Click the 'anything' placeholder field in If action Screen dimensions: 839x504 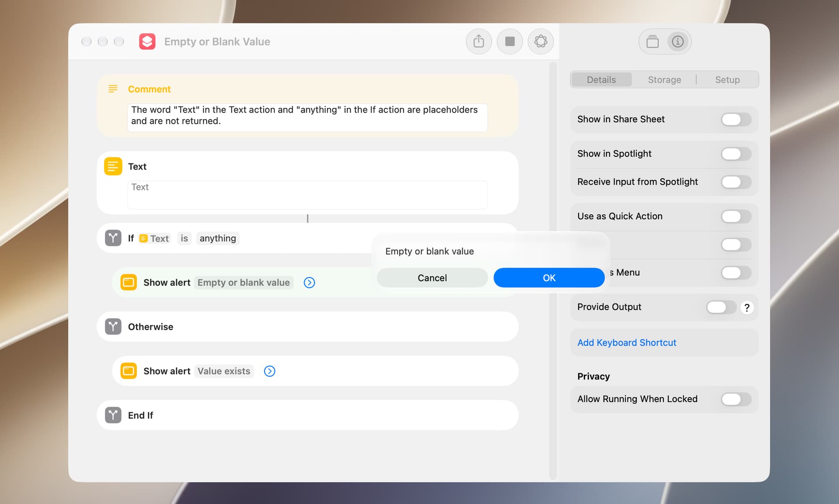[x=218, y=238]
